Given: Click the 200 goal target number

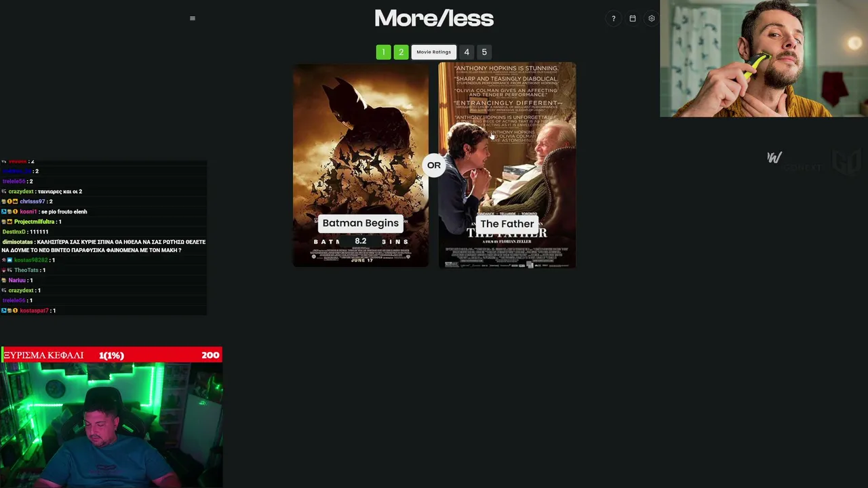Looking at the screenshot, I should coord(210,355).
